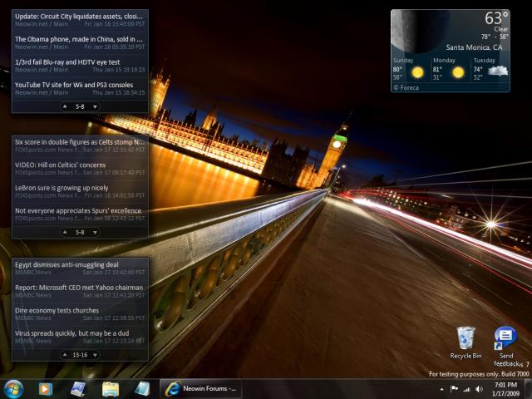Open 'Report: Microsoft CEO met Yahoo chairman' headline

79,288
